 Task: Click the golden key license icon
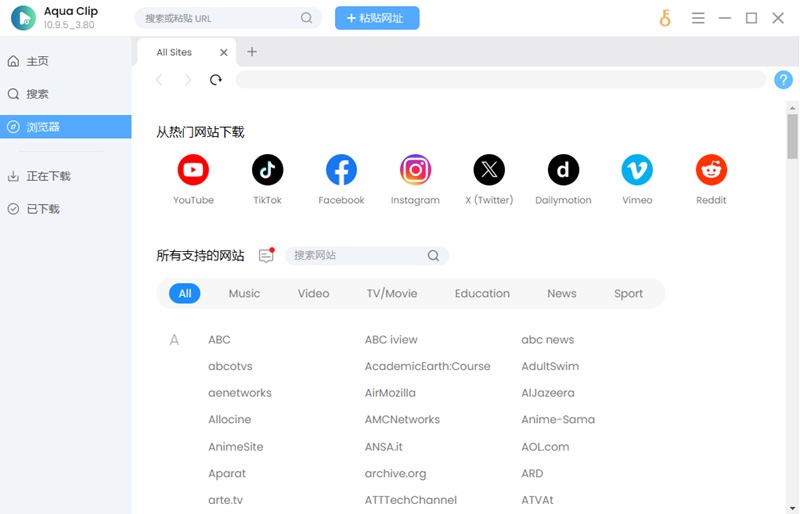(665, 18)
